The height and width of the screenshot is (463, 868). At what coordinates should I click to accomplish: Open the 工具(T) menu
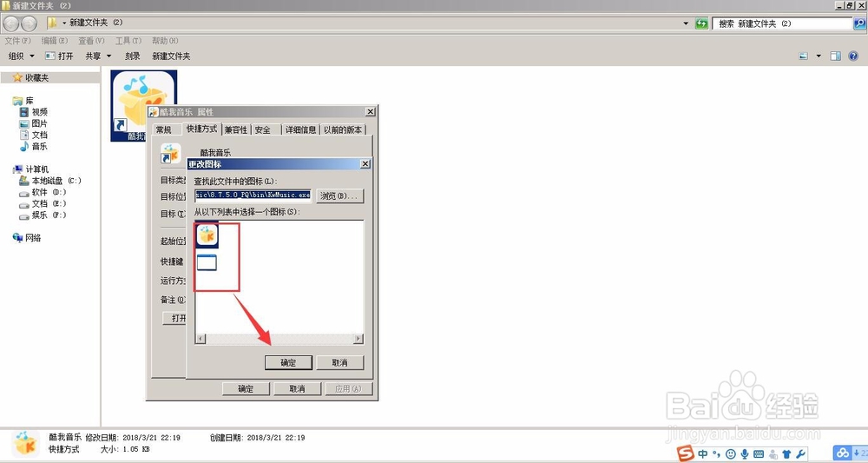pyautogui.click(x=128, y=41)
